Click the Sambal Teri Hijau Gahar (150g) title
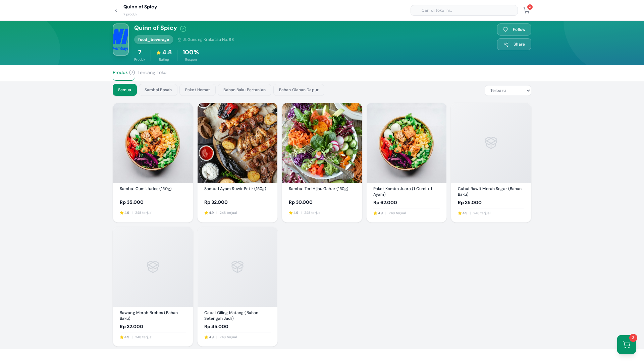This screenshot has width=644, height=362. point(319,189)
